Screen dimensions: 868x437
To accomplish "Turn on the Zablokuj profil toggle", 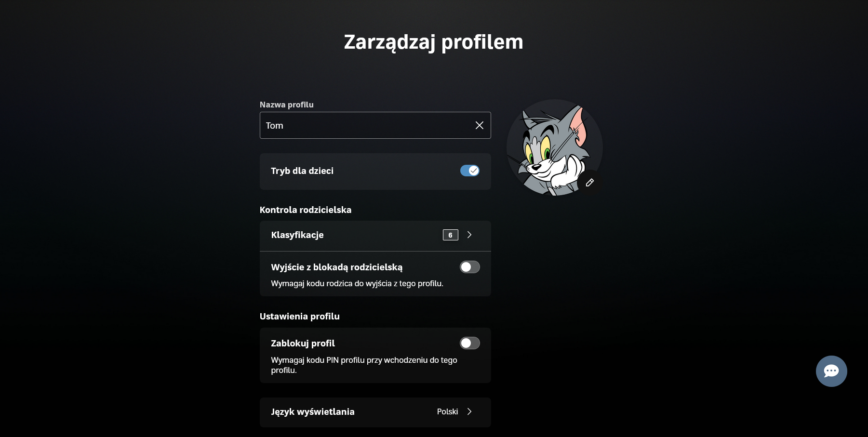I will point(470,343).
